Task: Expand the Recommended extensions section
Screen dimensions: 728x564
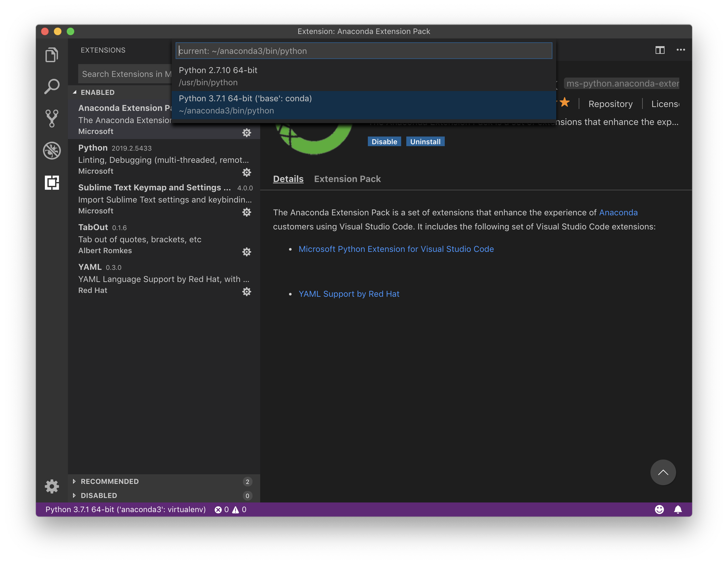Action: click(x=110, y=481)
